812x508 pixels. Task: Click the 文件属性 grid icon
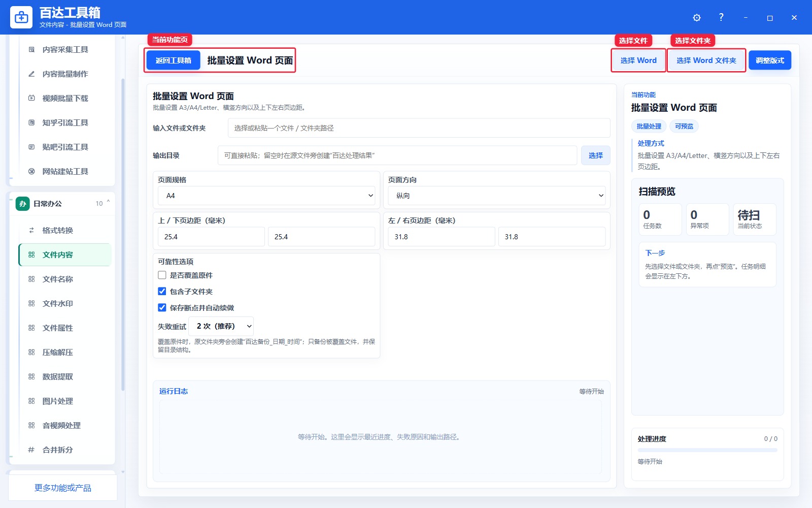point(31,328)
